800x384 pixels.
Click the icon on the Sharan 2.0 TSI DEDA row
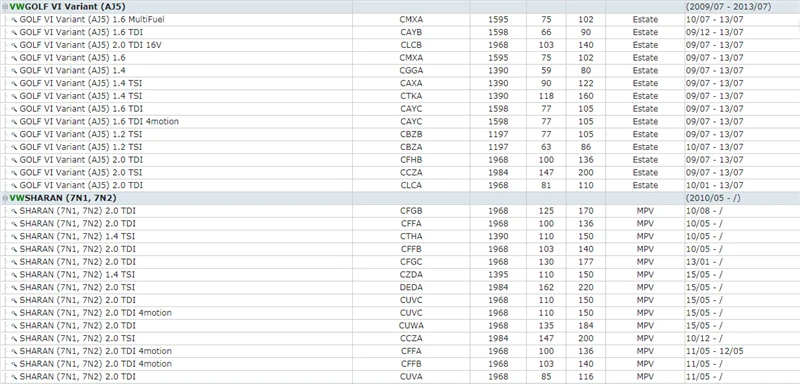[x=14, y=287]
